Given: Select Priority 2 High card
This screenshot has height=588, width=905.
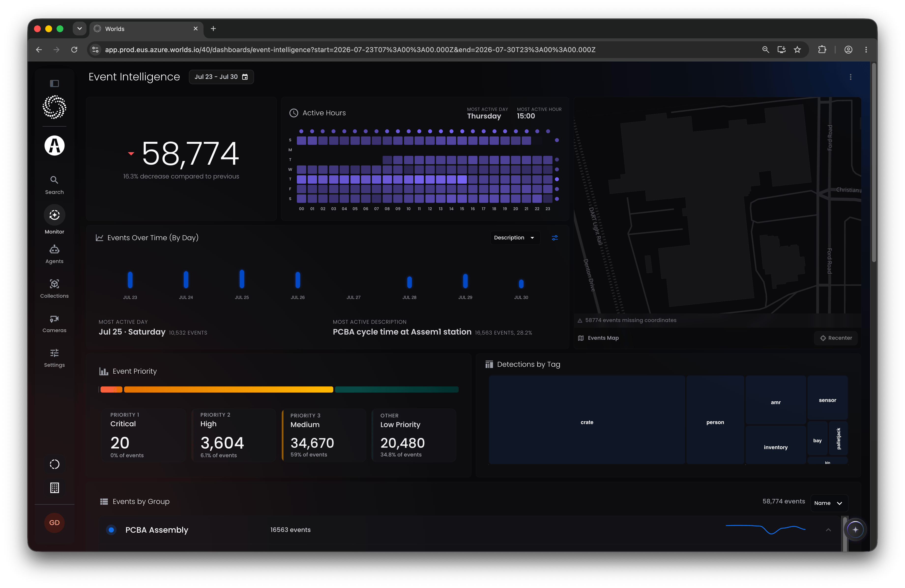Looking at the screenshot, I should click(234, 435).
